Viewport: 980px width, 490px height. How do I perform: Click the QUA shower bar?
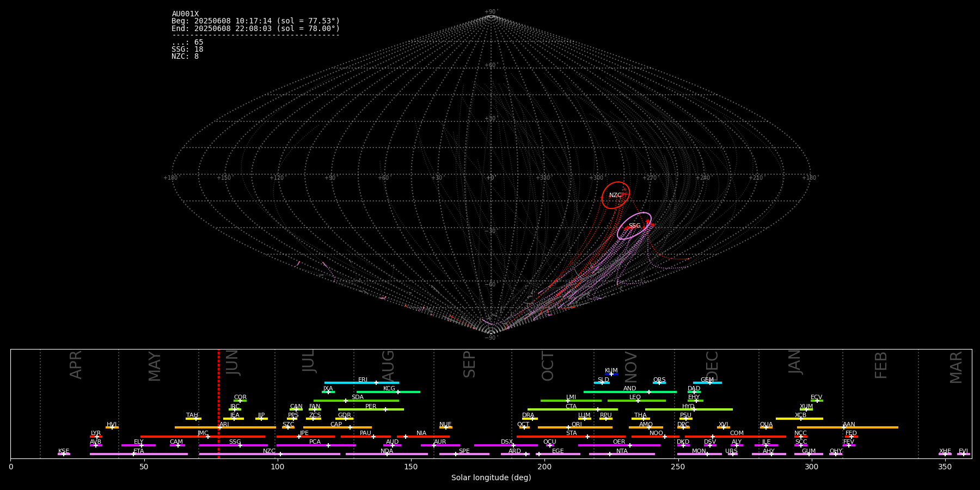click(766, 427)
